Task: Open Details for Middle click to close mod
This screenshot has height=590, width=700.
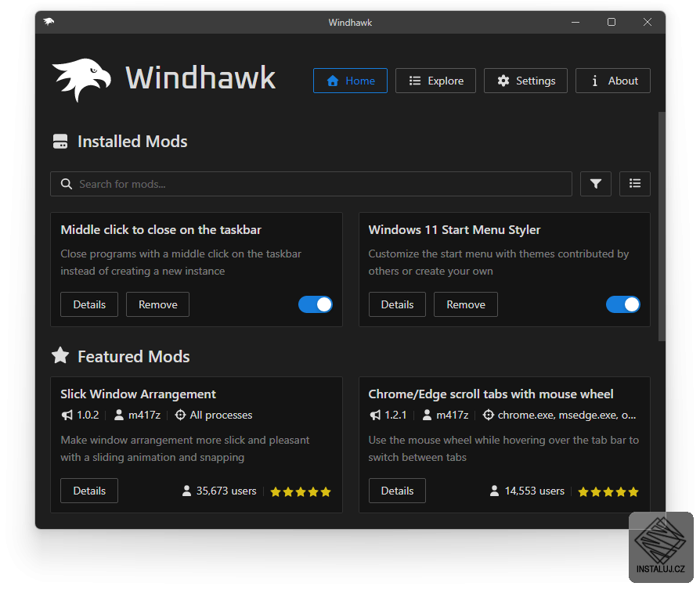Action: pyautogui.click(x=89, y=304)
